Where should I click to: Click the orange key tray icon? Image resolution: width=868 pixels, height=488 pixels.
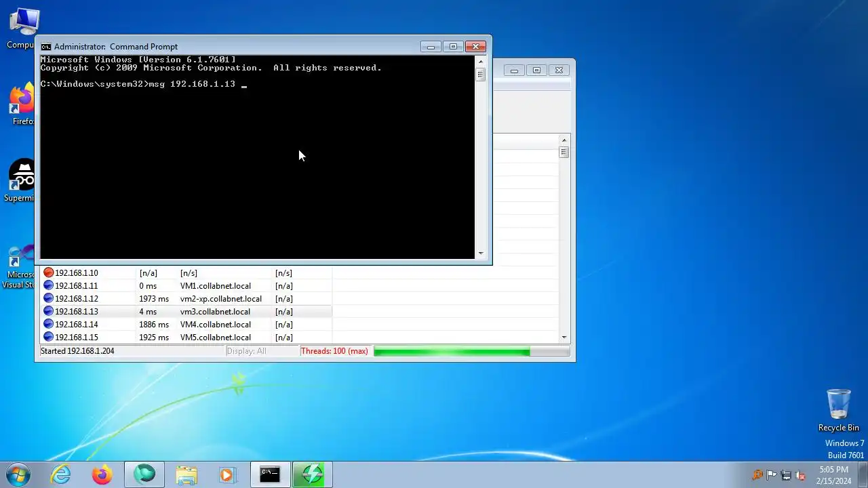[x=757, y=475]
